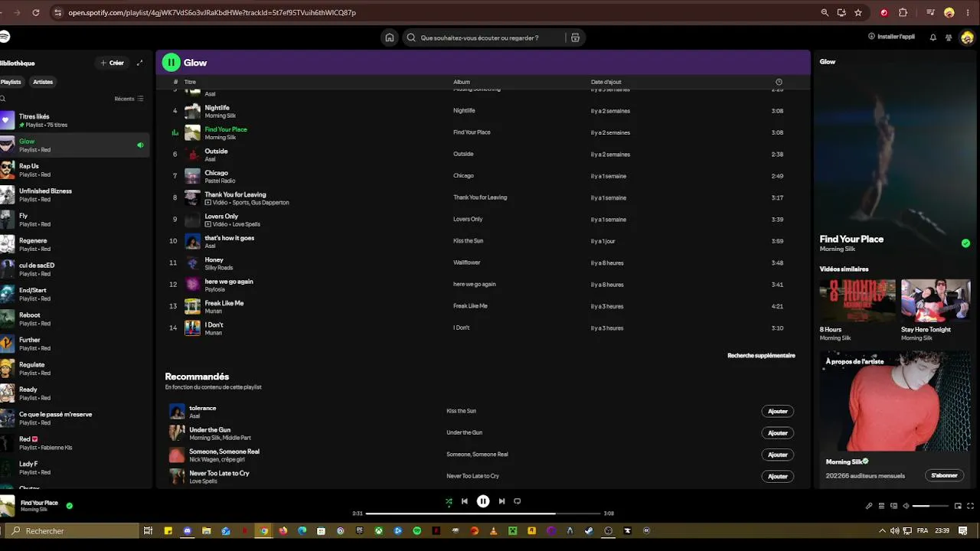Open Stay Here Tonight video thumbnail
980x551 pixels.
coord(936,301)
